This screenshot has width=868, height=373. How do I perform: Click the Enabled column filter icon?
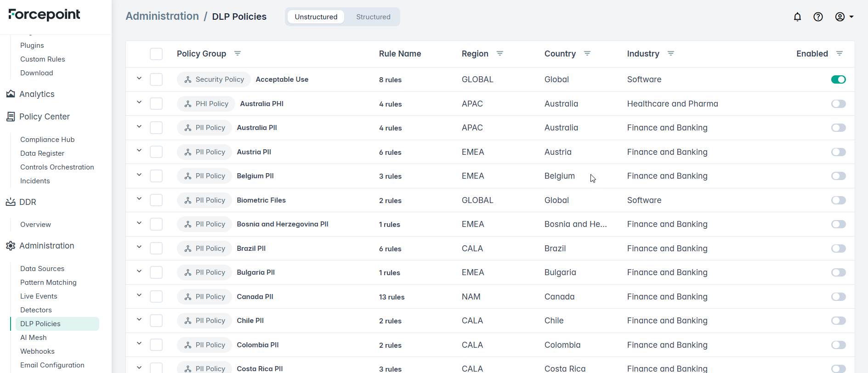coord(840,54)
